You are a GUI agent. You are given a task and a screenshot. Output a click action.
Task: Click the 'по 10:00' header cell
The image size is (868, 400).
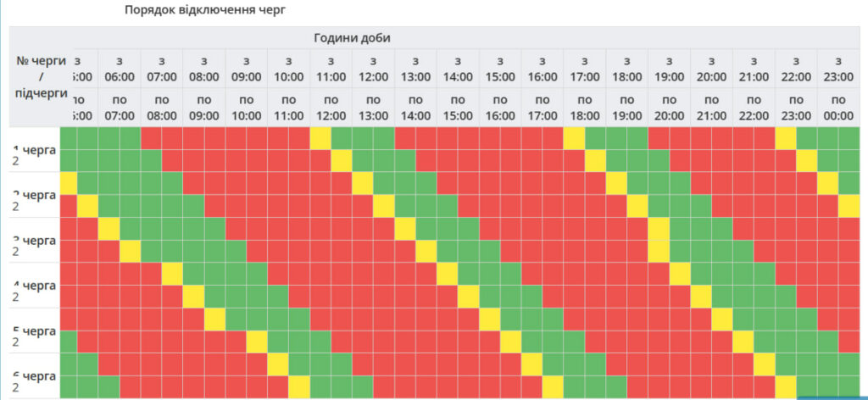[x=246, y=108]
